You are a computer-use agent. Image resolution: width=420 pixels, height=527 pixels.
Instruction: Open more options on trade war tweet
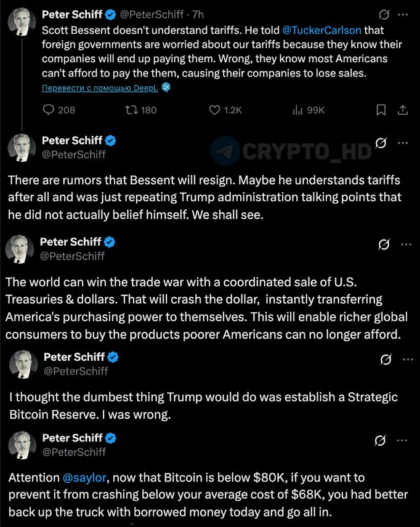(x=406, y=244)
